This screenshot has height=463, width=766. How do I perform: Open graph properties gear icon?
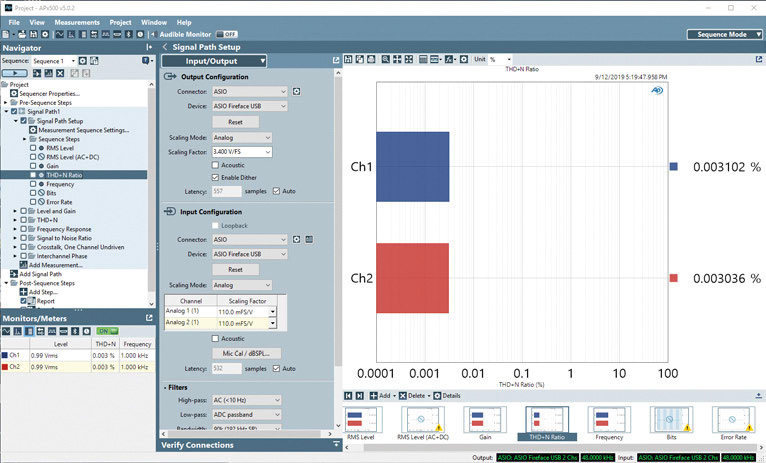tap(464, 59)
